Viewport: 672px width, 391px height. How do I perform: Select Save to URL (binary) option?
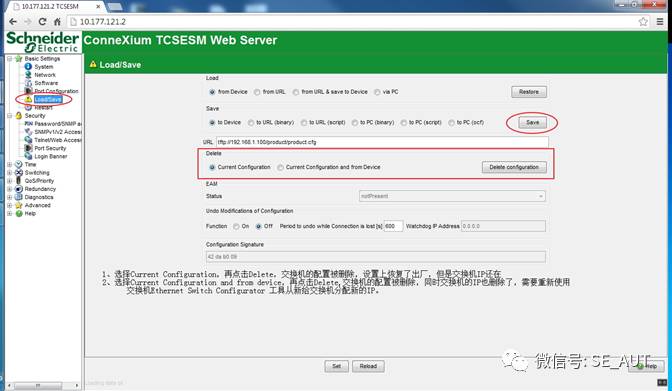(x=251, y=123)
